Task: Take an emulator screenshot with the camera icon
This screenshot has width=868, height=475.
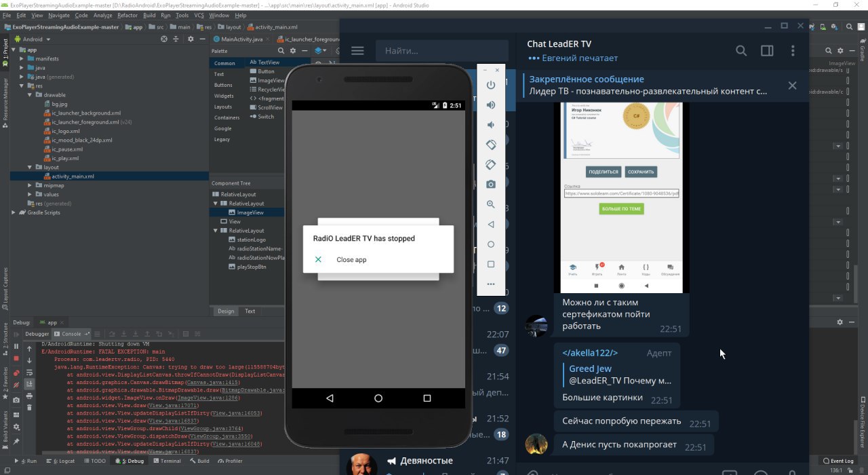Action: 491,185
